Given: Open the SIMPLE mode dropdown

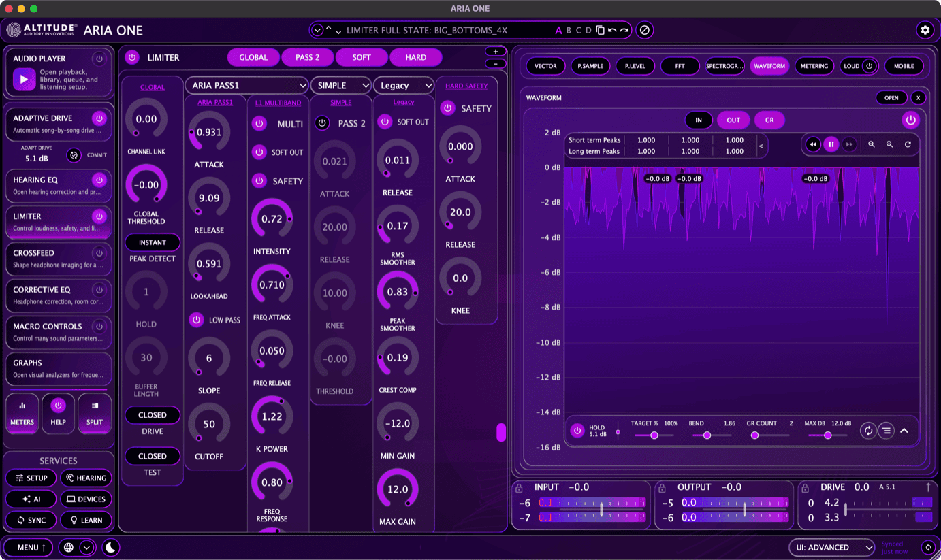Looking at the screenshot, I should (x=340, y=85).
